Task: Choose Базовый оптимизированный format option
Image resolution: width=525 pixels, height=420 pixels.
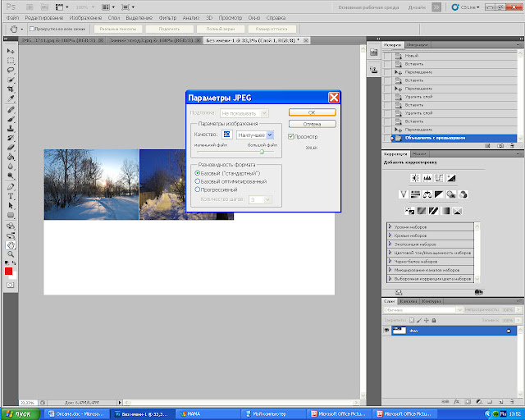Action: click(x=198, y=181)
